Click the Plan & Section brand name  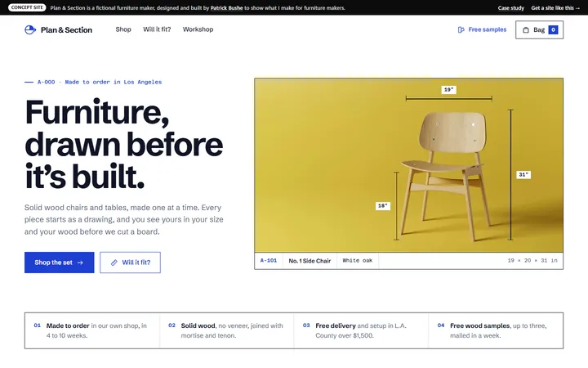pyautogui.click(x=66, y=30)
